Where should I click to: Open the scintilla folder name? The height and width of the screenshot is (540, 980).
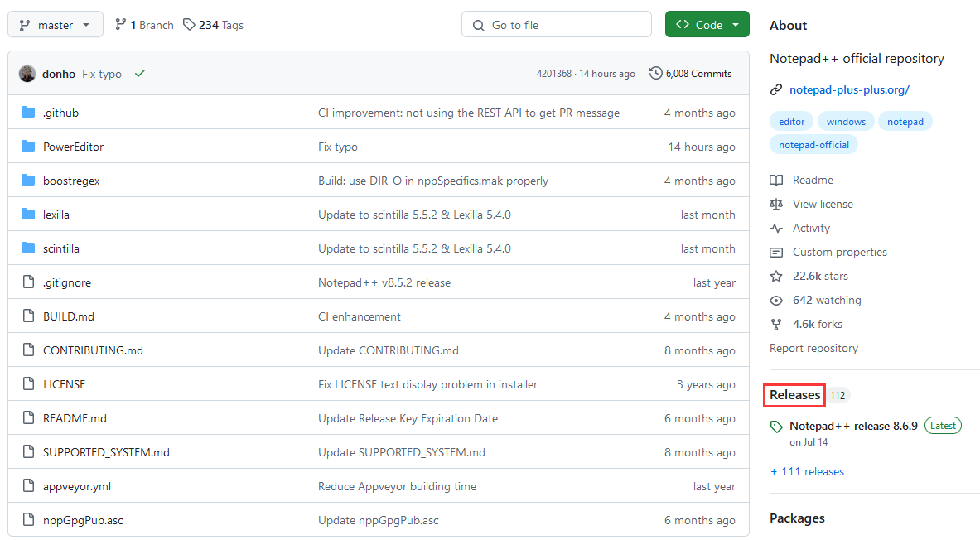pos(61,248)
